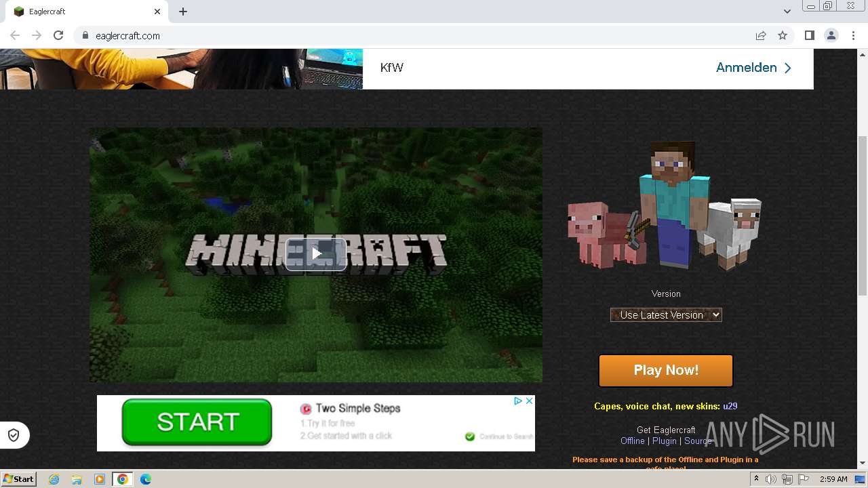Close the Two Simple Steps ad
Image resolution: width=868 pixels, height=488 pixels.
530,401
